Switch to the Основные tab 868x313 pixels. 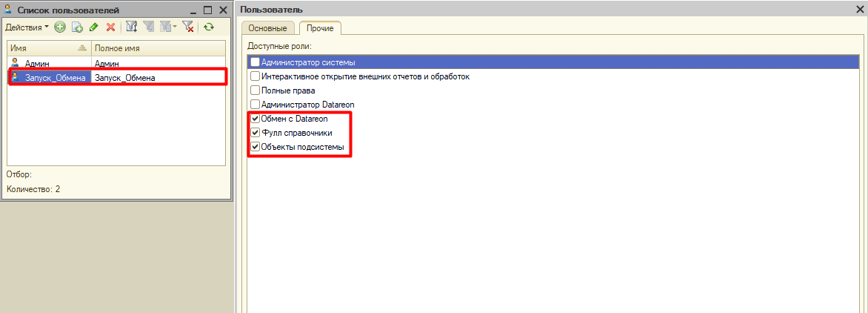(x=267, y=28)
